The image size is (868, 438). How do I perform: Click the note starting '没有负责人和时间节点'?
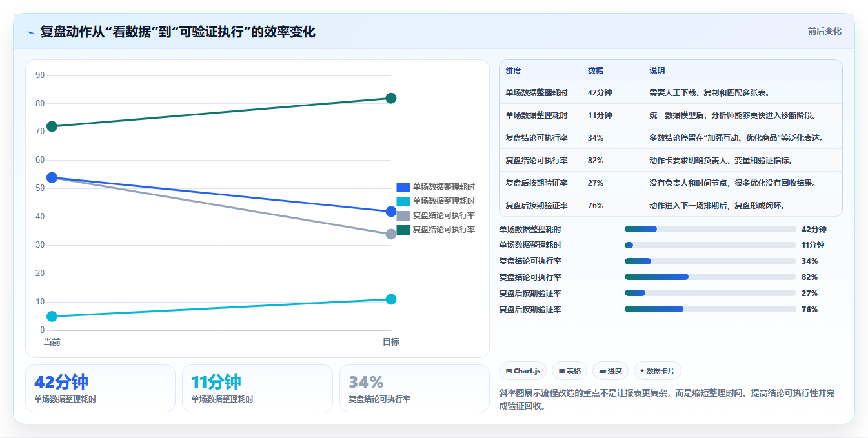click(733, 183)
